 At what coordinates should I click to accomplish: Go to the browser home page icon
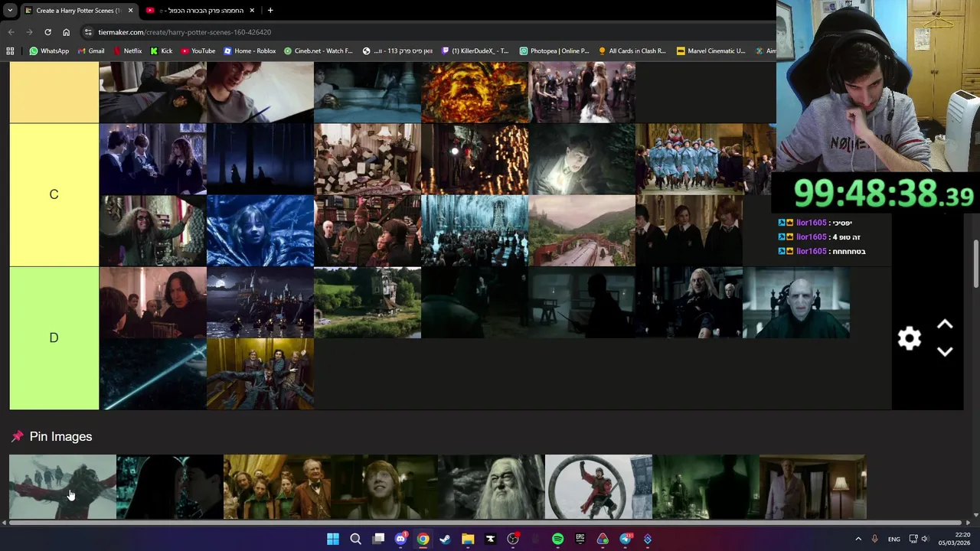[67, 32]
